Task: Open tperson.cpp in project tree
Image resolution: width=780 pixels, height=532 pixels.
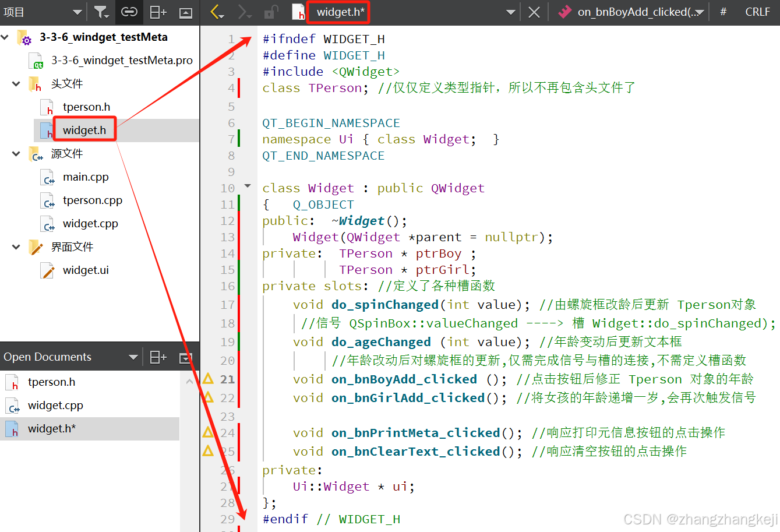Action: pyautogui.click(x=93, y=200)
